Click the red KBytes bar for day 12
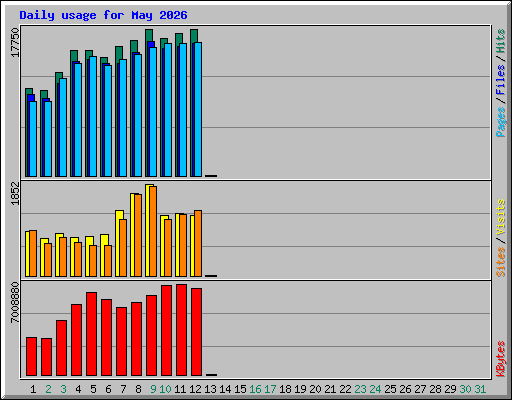 [x=196, y=332]
